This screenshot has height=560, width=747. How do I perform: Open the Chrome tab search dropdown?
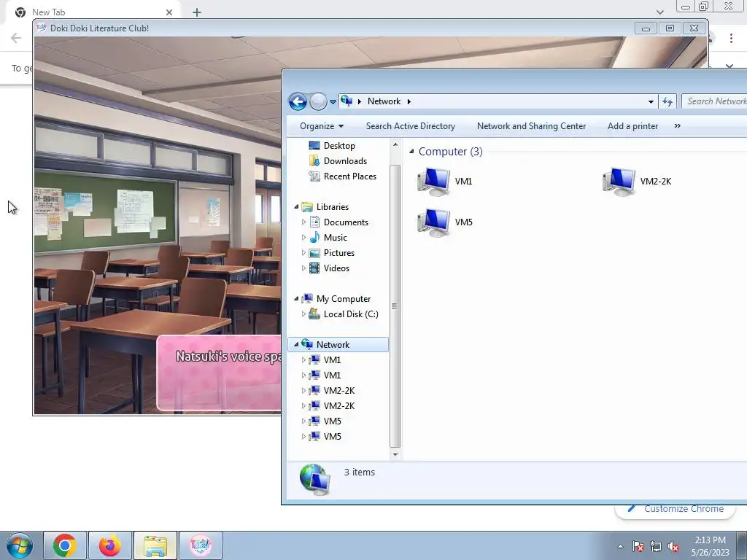coord(659,12)
